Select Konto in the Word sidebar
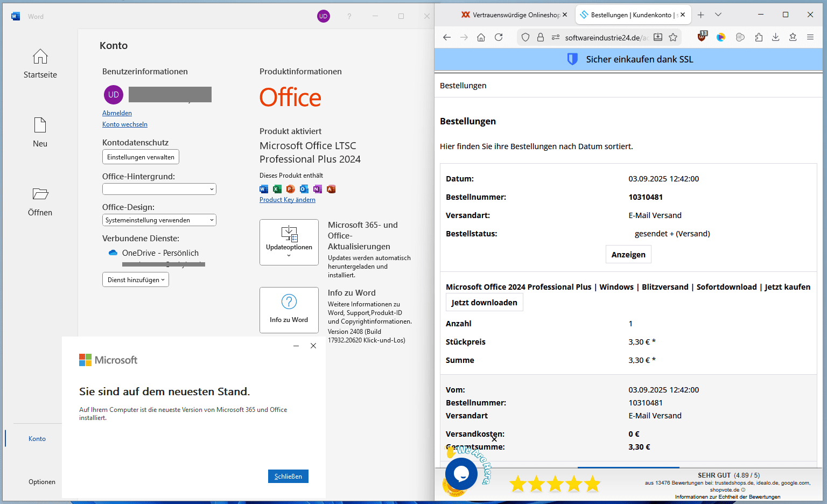Image resolution: width=827 pixels, height=504 pixels. [x=37, y=439]
